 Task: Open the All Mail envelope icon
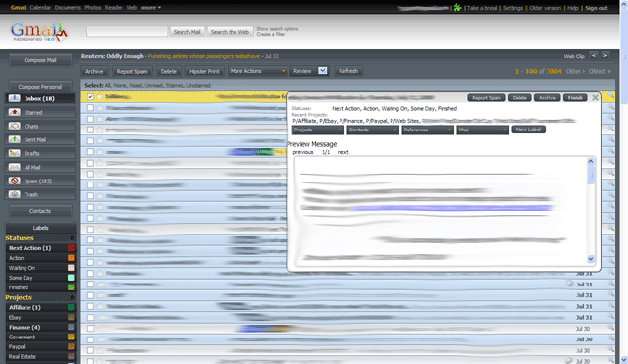(15, 167)
